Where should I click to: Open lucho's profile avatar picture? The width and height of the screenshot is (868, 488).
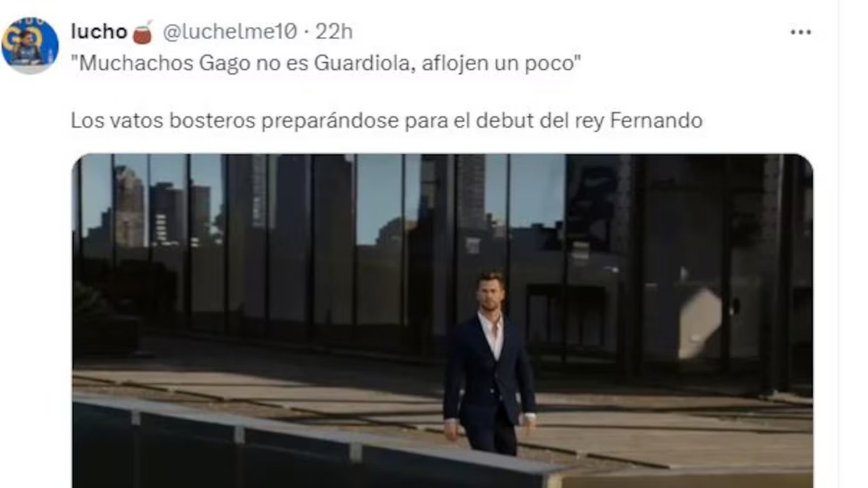[x=30, y=45]
